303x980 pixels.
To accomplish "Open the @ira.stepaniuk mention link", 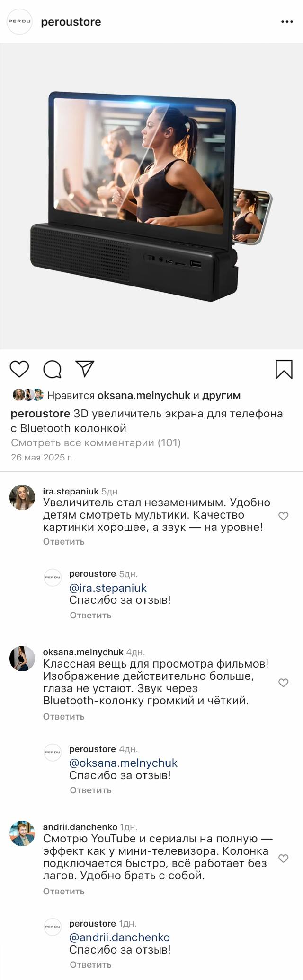I will pyautogui.click(x=108, y=588).
